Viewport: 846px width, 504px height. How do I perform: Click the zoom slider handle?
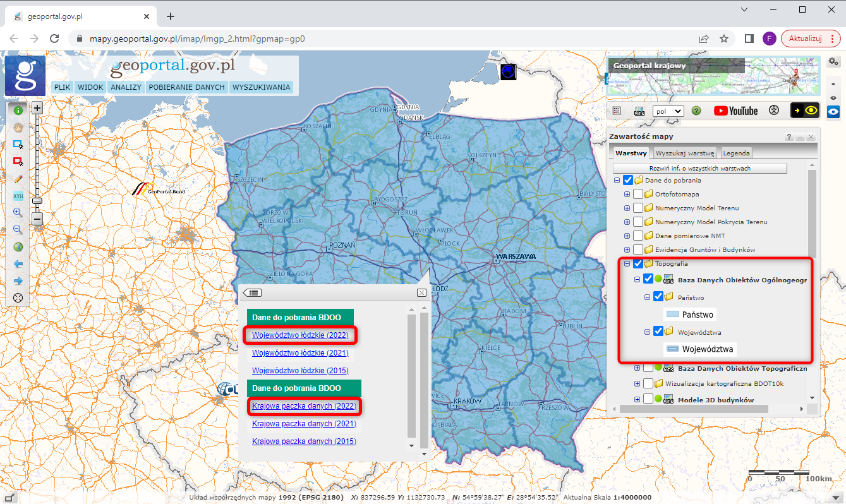pos(37,200)
